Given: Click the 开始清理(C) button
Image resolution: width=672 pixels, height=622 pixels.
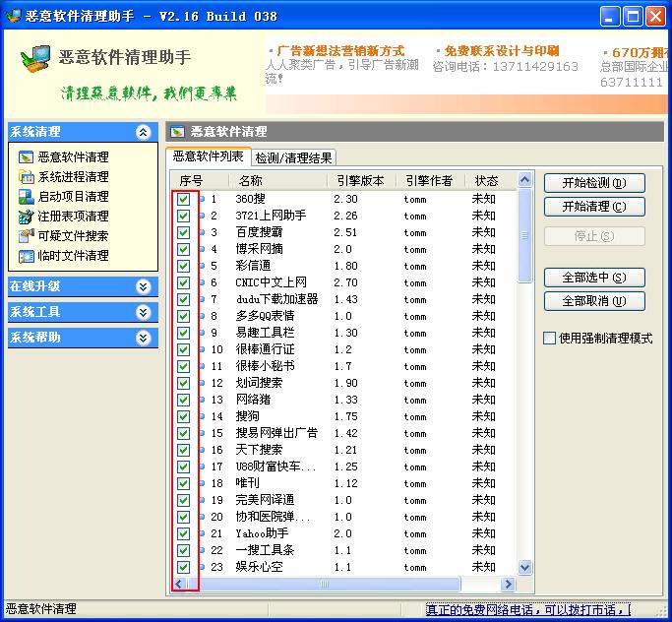Looking at the screenshot, I should (x=594, y=207).
